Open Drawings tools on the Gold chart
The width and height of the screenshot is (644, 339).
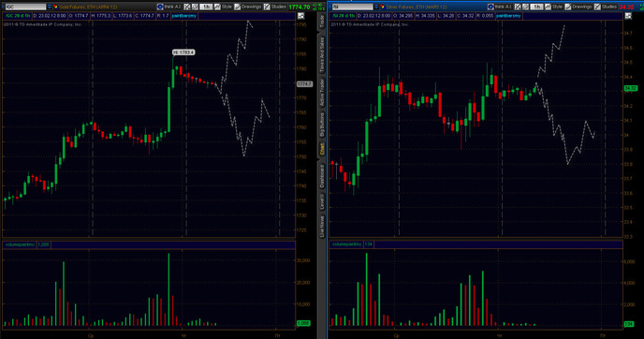point(248,7)
